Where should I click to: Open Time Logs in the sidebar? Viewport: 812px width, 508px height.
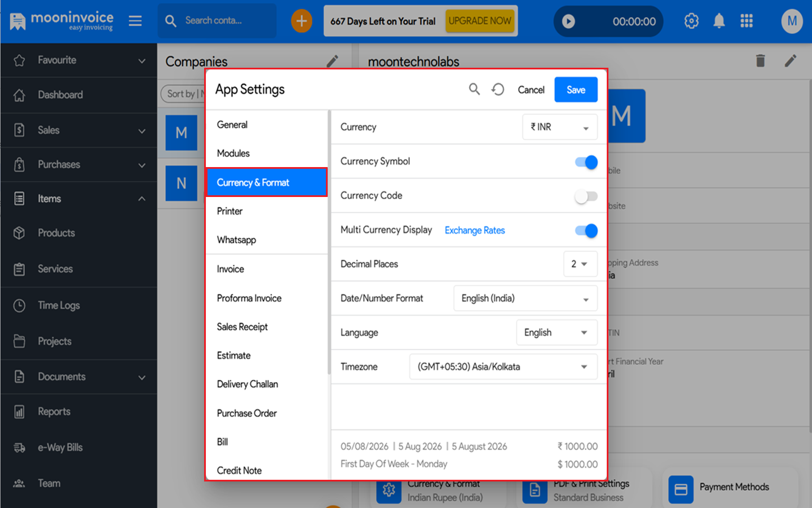pos(79,305)
